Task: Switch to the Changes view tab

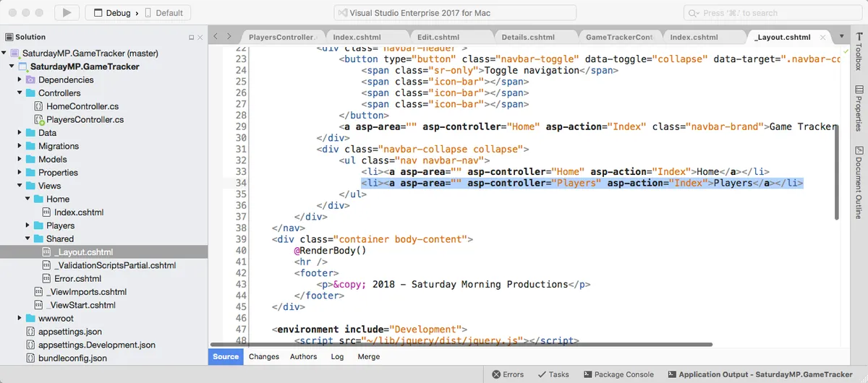Action: (x=264, y=356)
